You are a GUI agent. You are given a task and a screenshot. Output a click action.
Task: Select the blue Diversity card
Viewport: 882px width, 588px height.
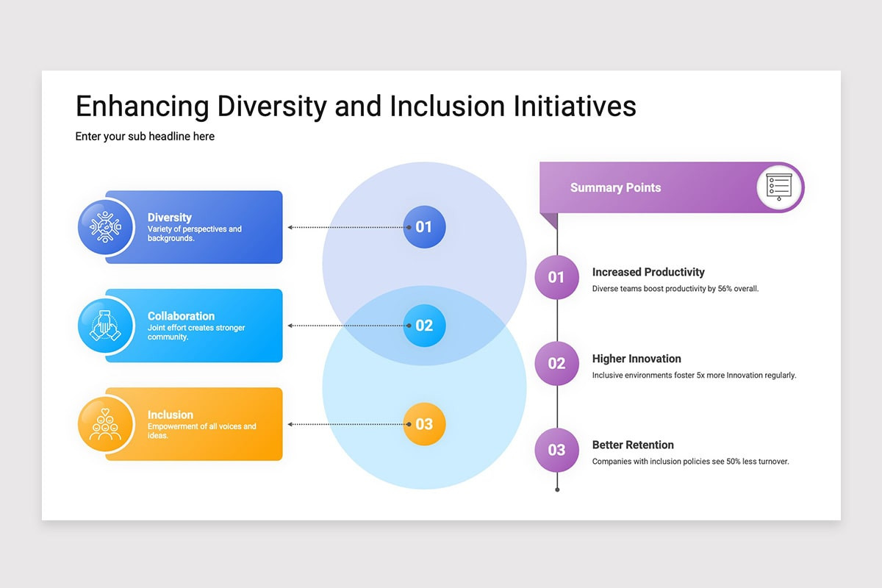194,227
